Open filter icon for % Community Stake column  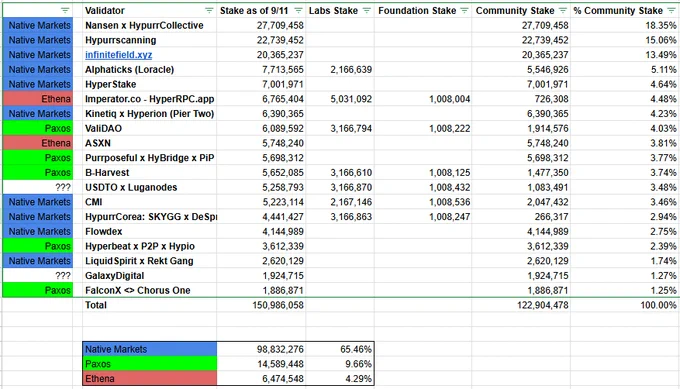click(671, 10)
